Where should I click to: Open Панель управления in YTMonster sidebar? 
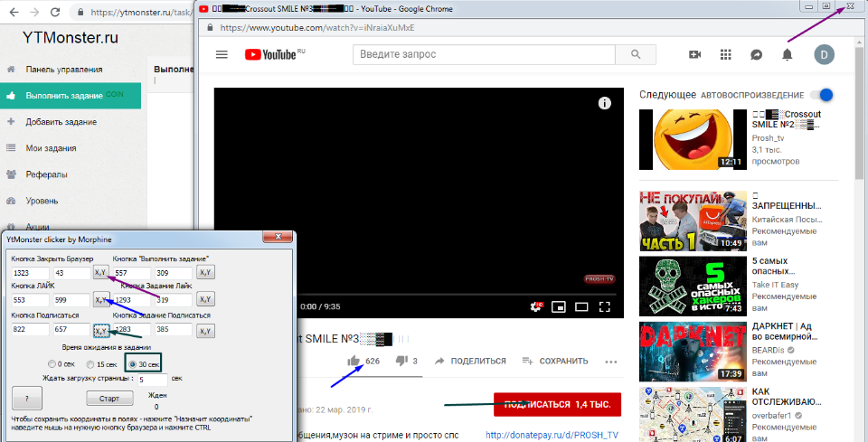coord(63,70)
